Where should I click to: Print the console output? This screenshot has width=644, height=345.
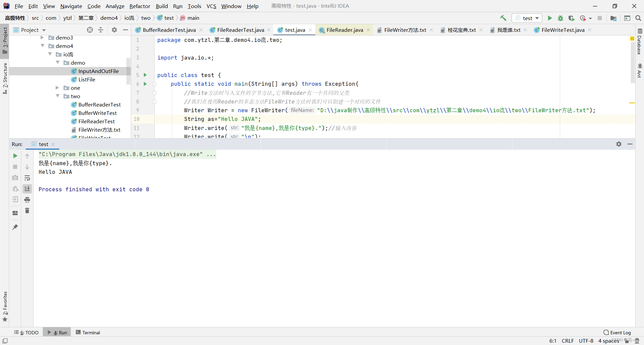(x=27, y=200)
